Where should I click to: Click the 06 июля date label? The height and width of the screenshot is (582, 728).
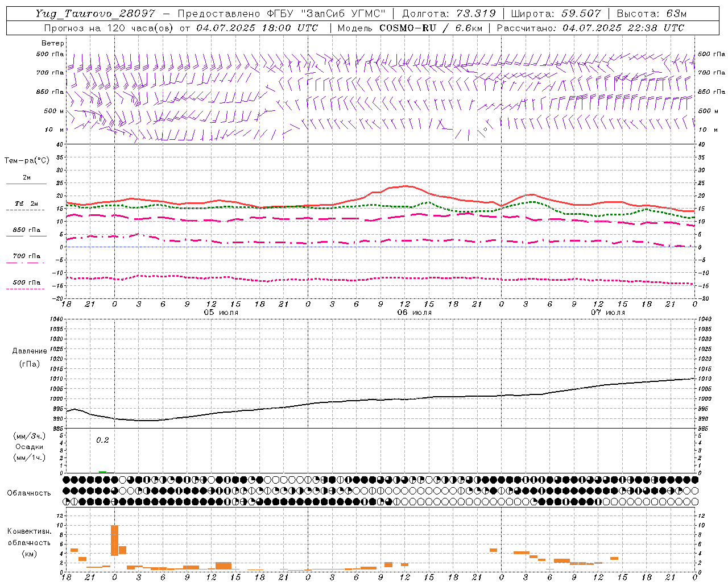(x=414, y=313)
